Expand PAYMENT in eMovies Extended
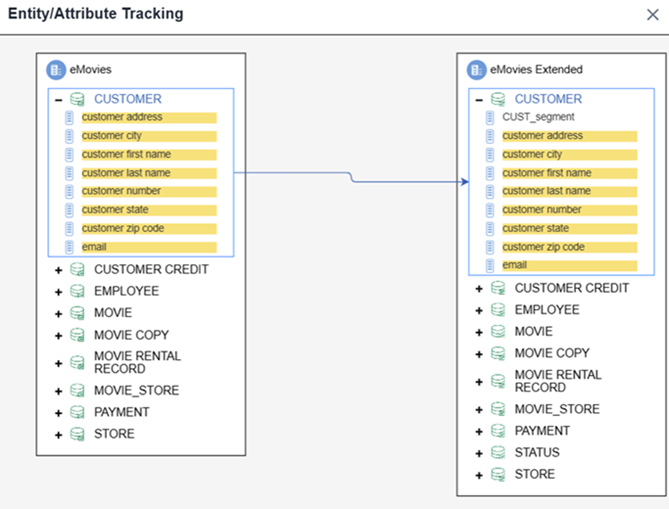Image resolution: width=669 pixels, height=509 pixels. tap(479, 431)
